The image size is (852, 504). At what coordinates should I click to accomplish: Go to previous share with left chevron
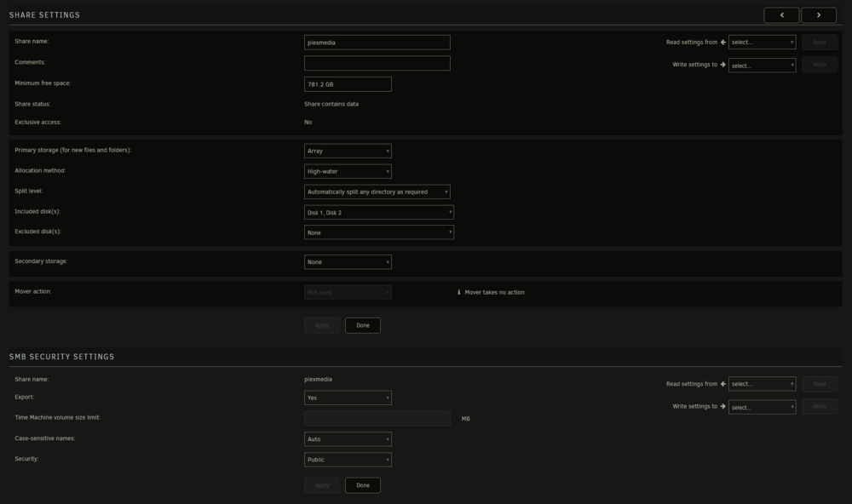click(781, 15)
